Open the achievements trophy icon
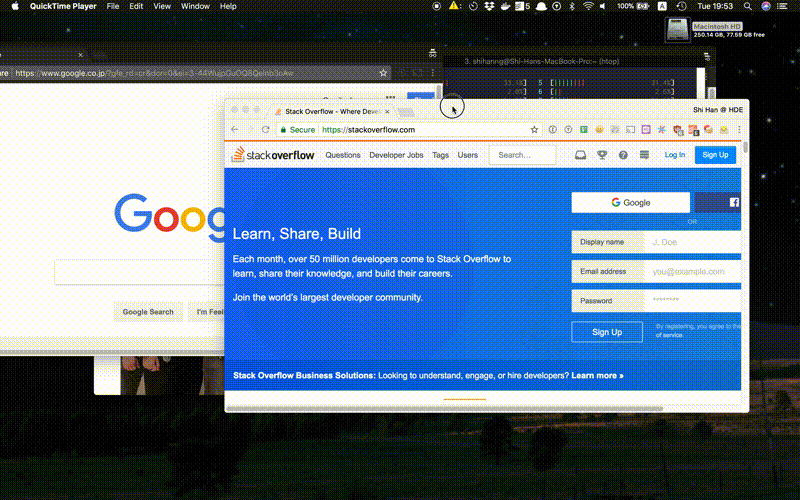800x500 pixels. tap(602, 155)
